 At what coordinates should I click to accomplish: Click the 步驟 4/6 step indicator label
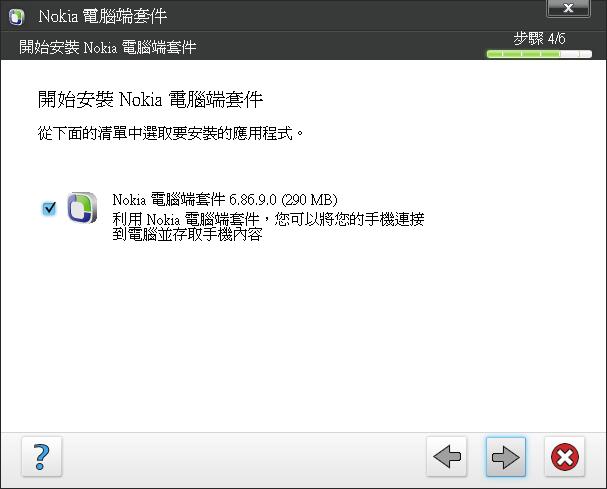539,39
